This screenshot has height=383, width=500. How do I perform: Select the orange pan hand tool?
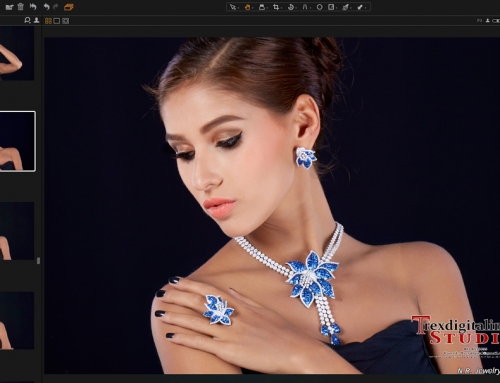pos(247,7)
